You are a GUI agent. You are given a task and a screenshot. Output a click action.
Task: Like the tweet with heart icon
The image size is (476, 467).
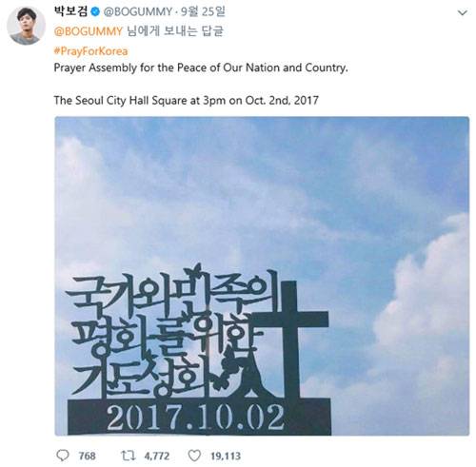[194, 456]
